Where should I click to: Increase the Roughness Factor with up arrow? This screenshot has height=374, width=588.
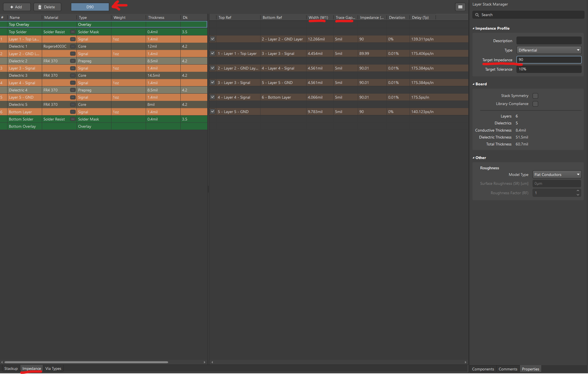point(578,191)
